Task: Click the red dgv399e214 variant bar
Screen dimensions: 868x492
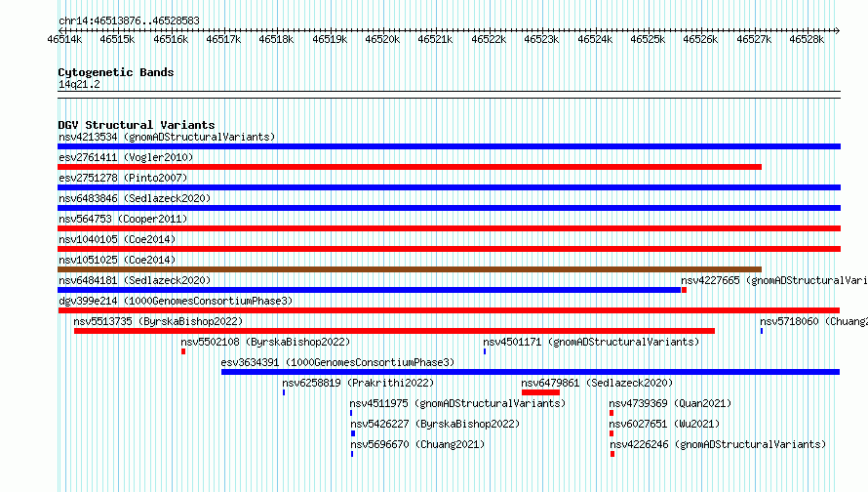Action: 449,310
